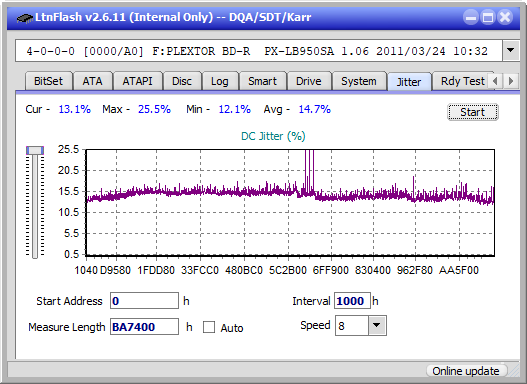
Task: Open the Rdy Test tab
Action: (x=462, y=81)
